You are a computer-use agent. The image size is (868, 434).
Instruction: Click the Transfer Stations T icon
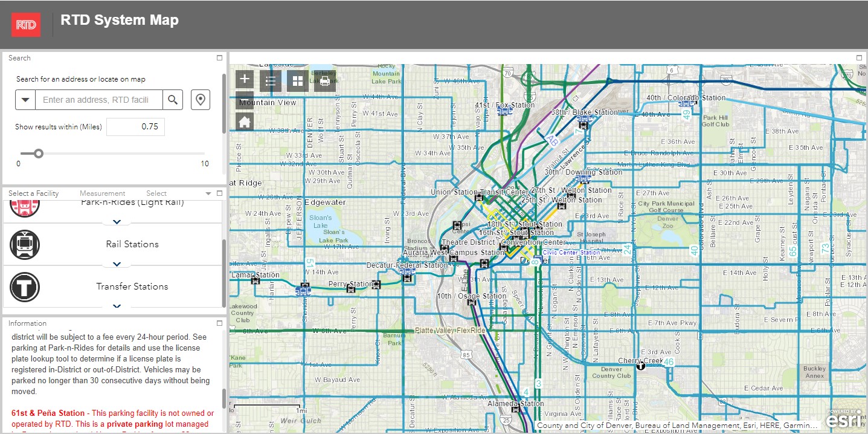pos(25,286)
